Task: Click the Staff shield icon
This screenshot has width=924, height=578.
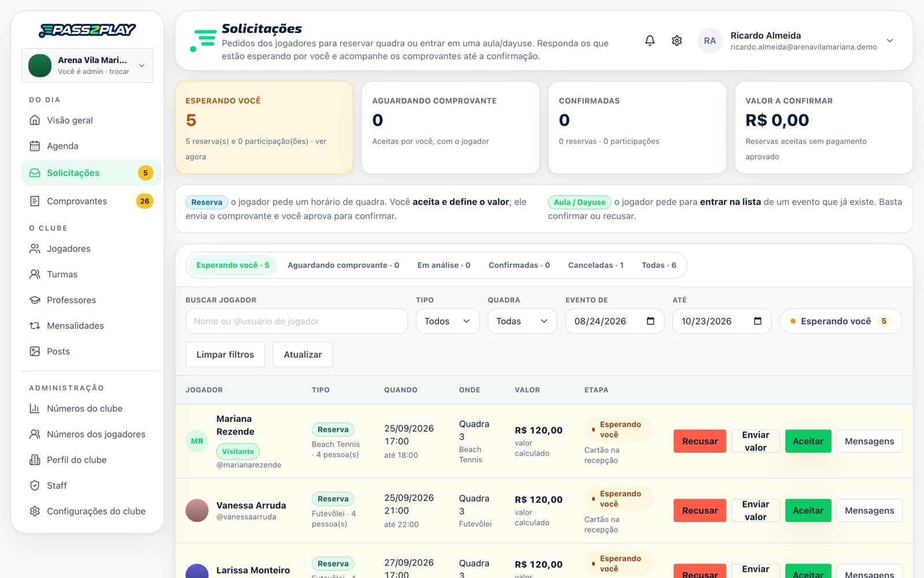Action: [35, 486]
